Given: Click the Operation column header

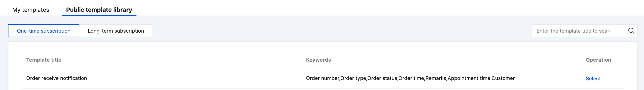Looking at the screenshot, I should coord(598,60).
